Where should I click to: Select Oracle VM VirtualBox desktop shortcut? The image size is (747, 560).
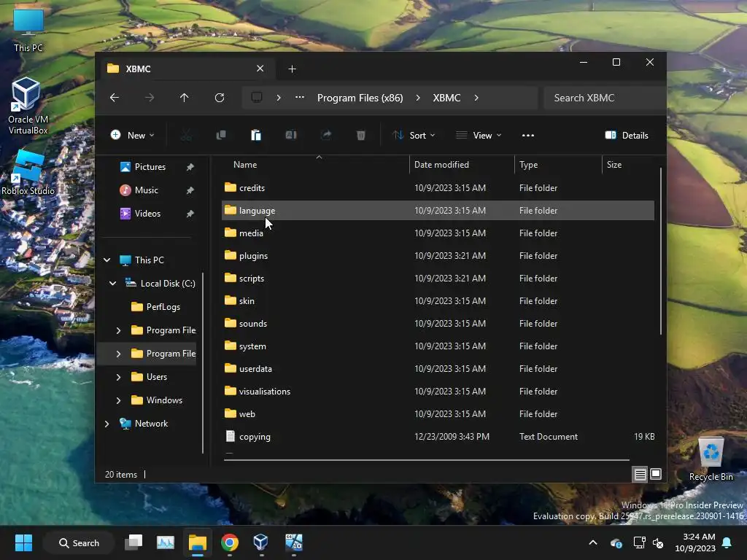point(28,106)
